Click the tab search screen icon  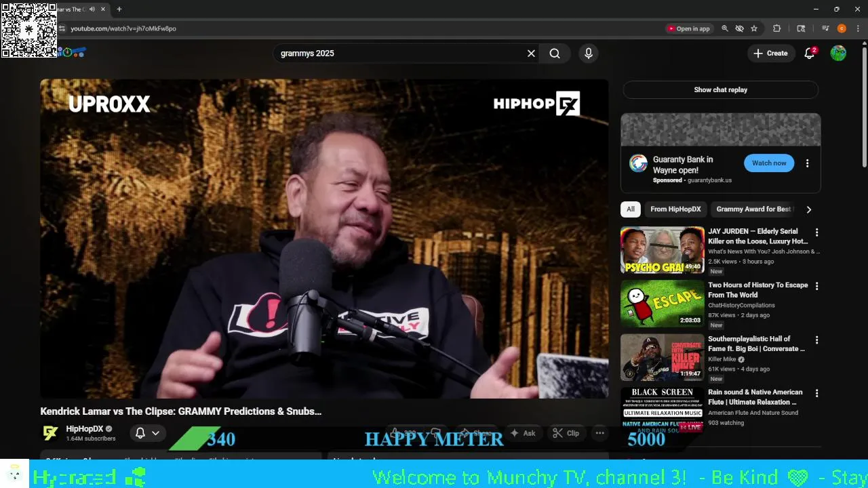click(x=801, y=28)
